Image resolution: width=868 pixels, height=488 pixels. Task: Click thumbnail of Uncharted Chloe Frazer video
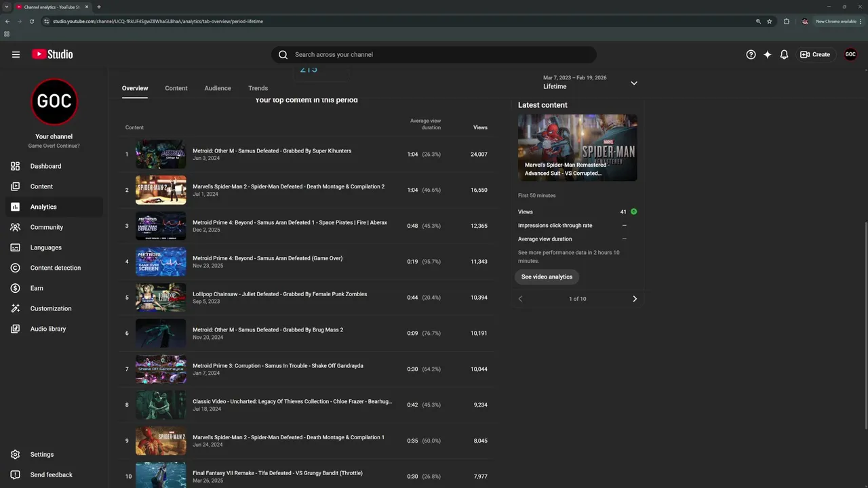[x=161, y=405]
